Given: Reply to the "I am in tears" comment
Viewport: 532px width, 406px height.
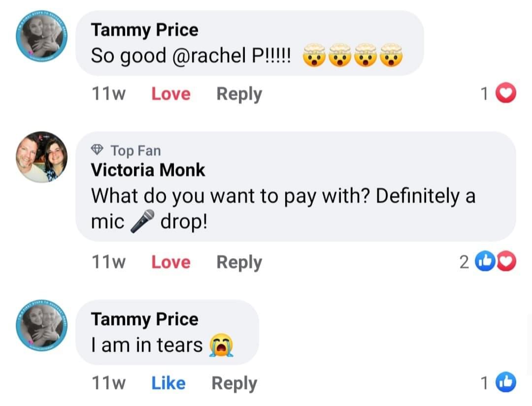Looking at the screenshot, I should [x=234, y=383].
